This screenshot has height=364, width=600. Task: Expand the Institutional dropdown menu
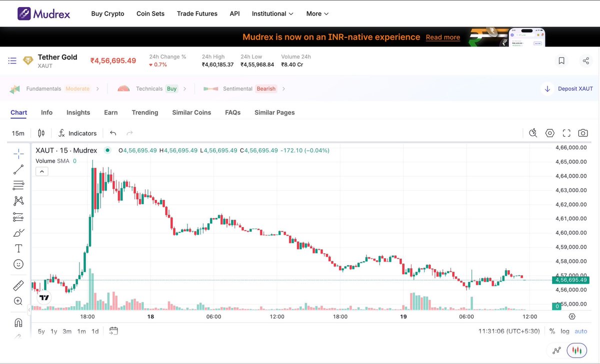click(273, 13)
